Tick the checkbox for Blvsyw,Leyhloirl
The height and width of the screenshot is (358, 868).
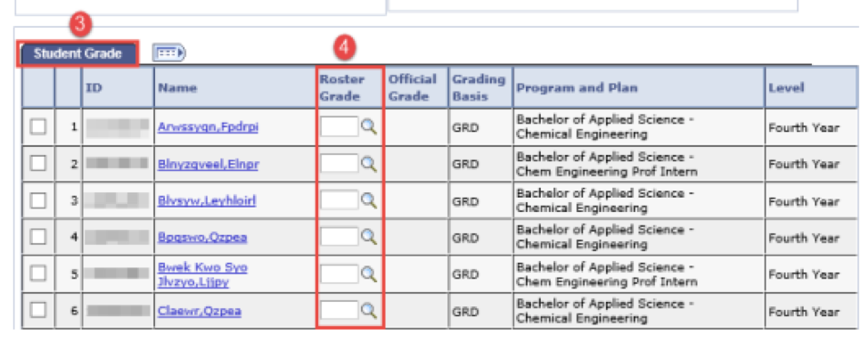point(38,200)
